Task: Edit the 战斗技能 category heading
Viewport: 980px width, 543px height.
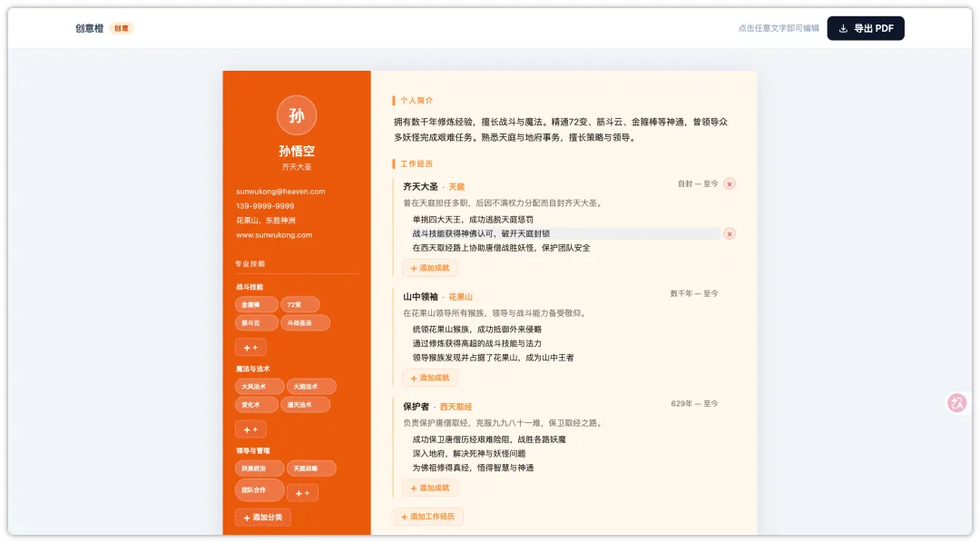Action: [x=250, y=287]
